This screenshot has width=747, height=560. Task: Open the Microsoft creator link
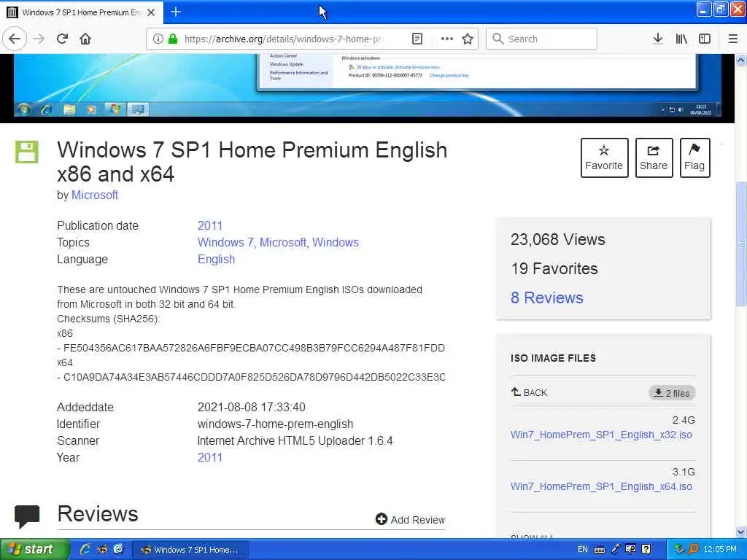click(x=94, y=195)
